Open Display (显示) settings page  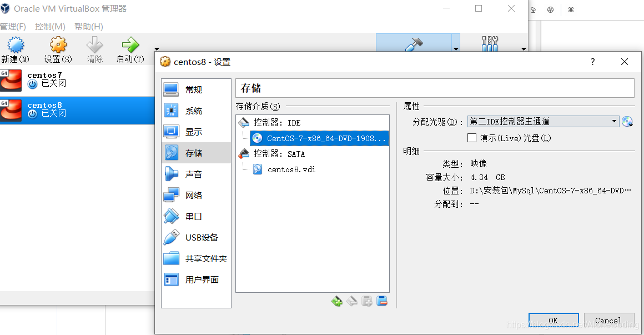(197, 132)
